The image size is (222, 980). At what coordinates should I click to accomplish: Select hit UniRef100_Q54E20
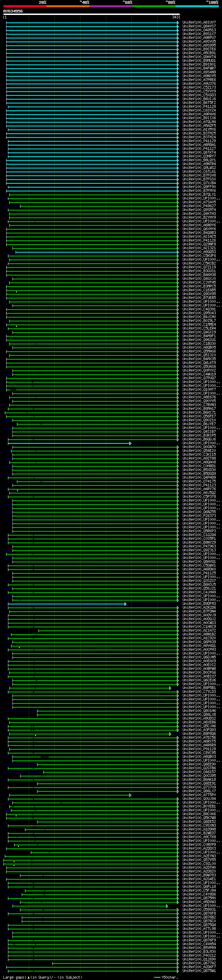pos(199,451)
